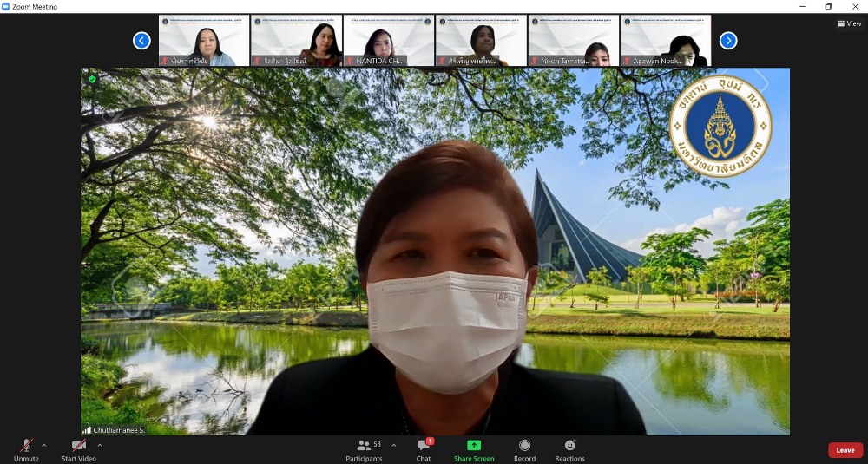The width and height of the screenshot is (868, 464).
Task: Click the green encryption shield icon
Action: 92,79
